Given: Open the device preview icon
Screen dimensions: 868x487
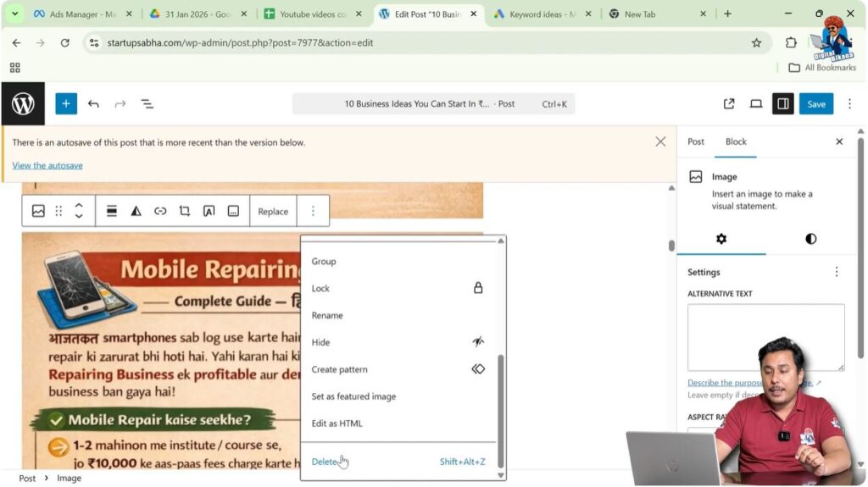Looking at the screenshot, I should tap(755, 103).
